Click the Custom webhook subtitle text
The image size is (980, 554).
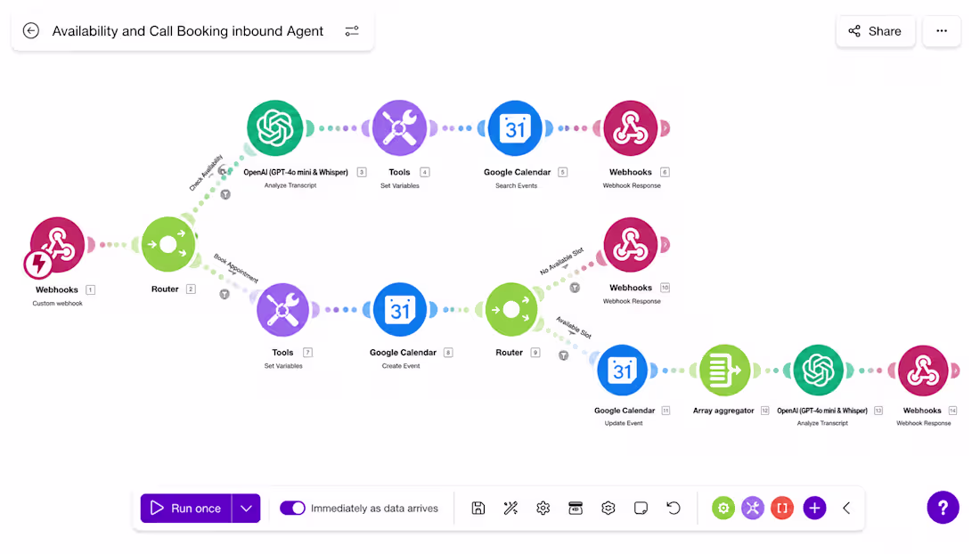[x=58, y=304]
